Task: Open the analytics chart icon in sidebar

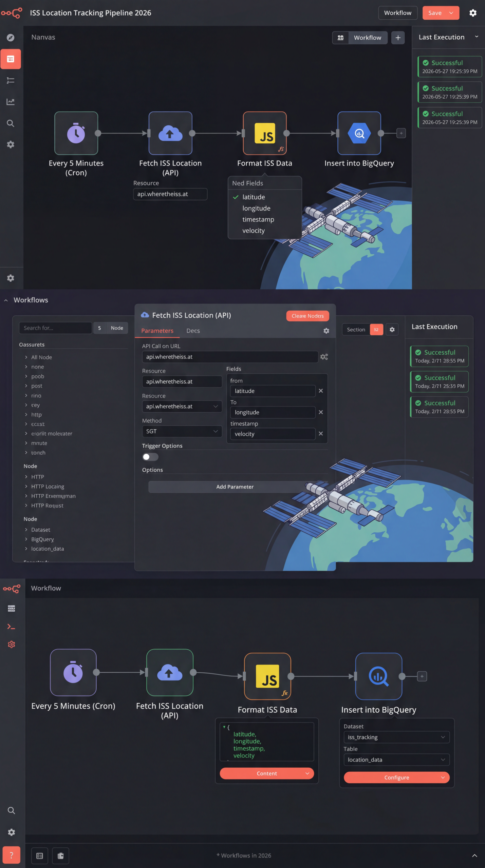Action: 11,102
